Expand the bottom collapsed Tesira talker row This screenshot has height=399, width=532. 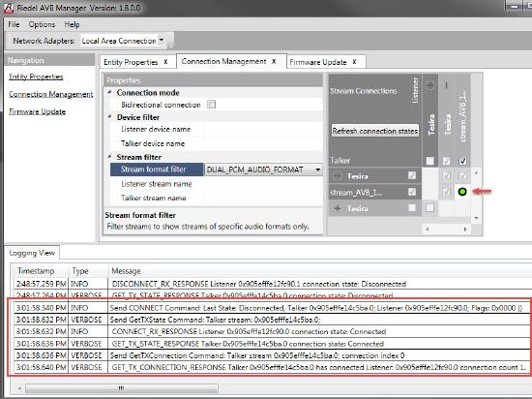[x=338, y=208]
